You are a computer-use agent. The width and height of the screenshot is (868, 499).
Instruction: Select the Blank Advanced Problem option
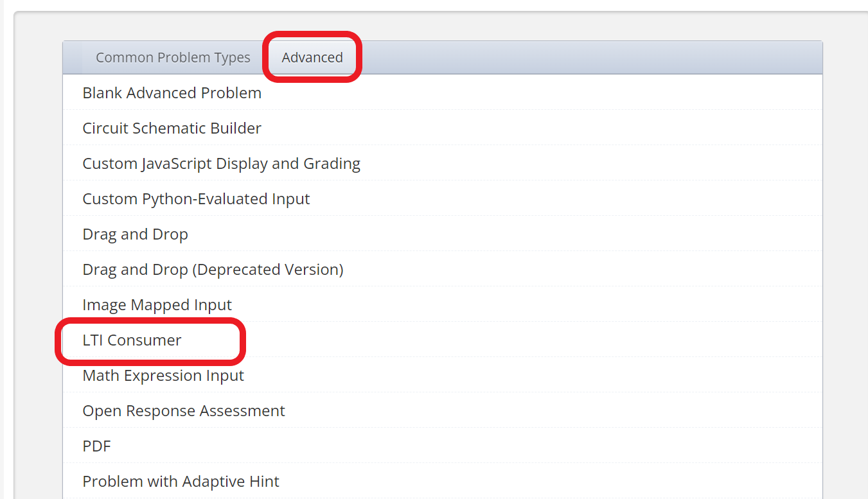[172, 92]
